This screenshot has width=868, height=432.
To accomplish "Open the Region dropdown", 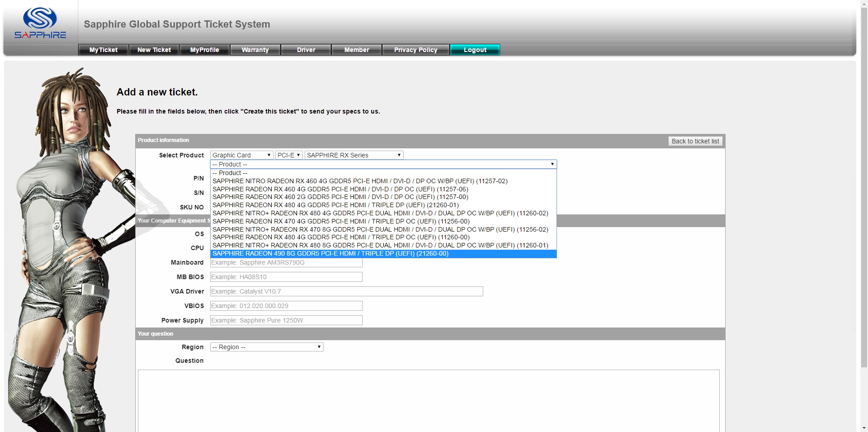I will pos(267,347).
